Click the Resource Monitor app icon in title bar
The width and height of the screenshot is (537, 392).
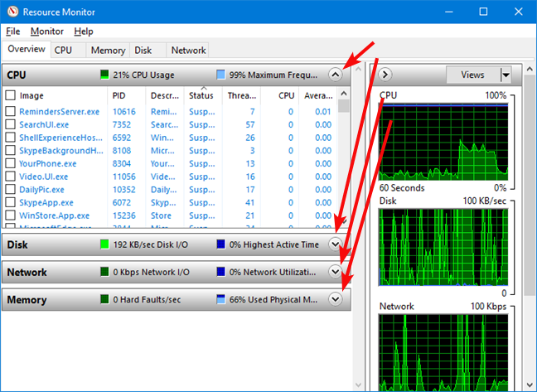pos(11,12)
